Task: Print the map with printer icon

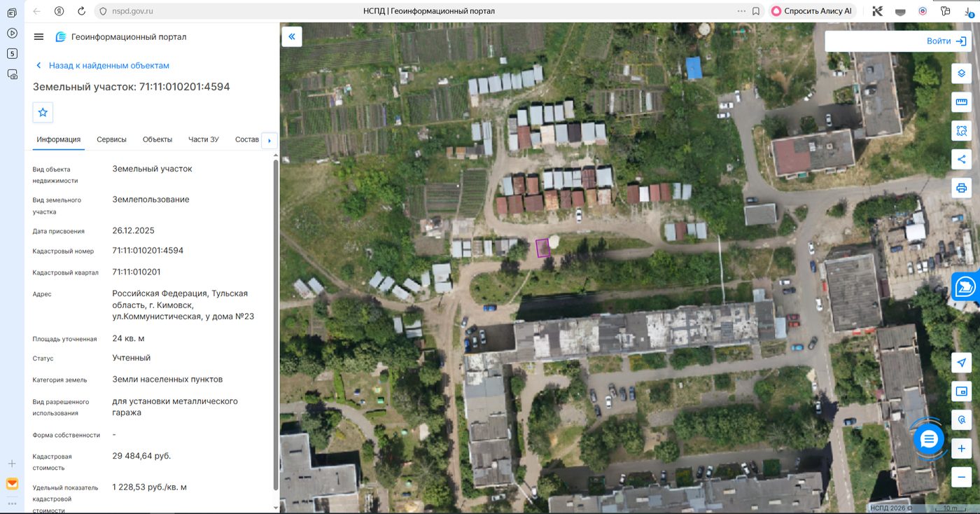Action: (x=961, y=188)
